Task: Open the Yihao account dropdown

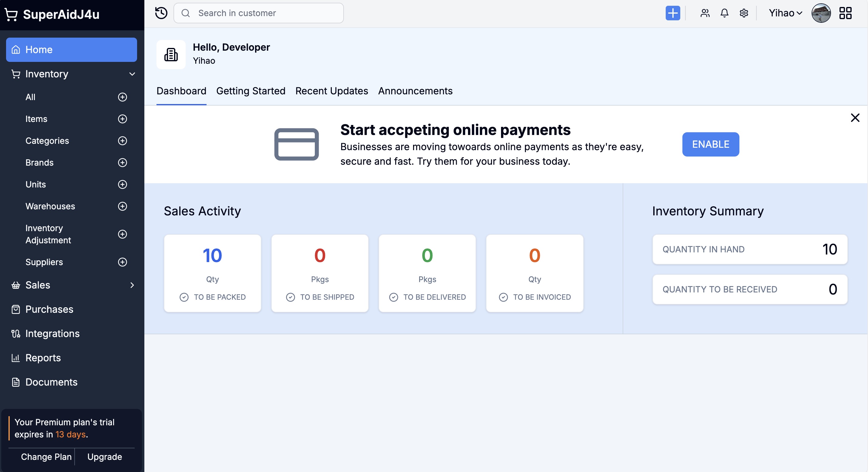Action: 785,13
